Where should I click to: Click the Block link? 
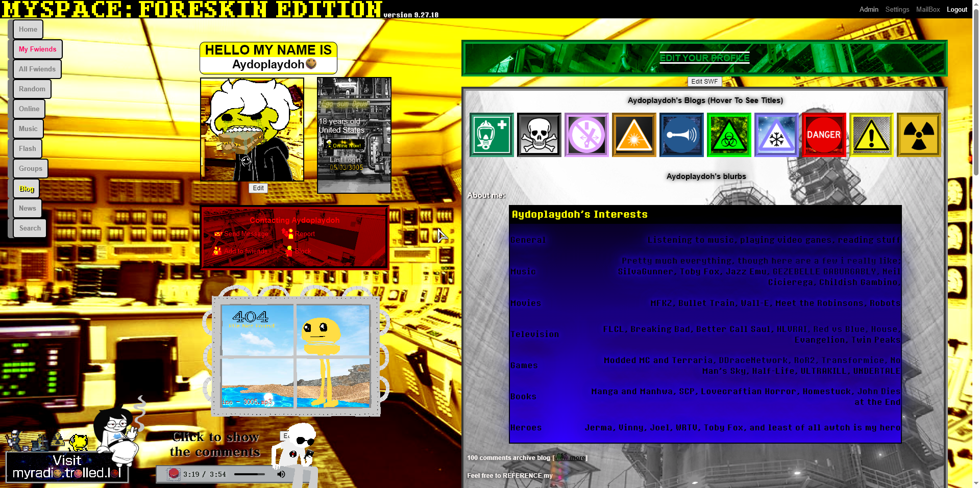(303, 251)
